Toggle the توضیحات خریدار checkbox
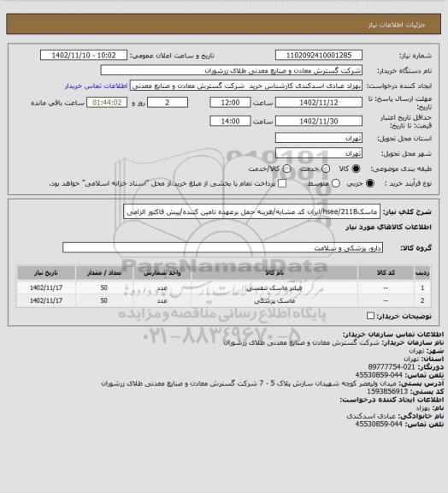Viewport: 448px width, 493px height. point(371,316)
